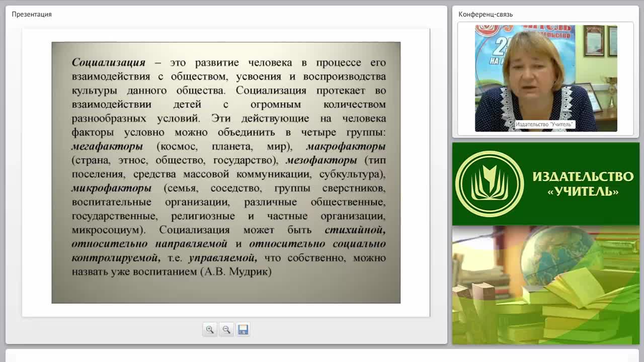Zoom out of the presentation slide
This screenshot has height=362, width=644.
coord(226,329)
